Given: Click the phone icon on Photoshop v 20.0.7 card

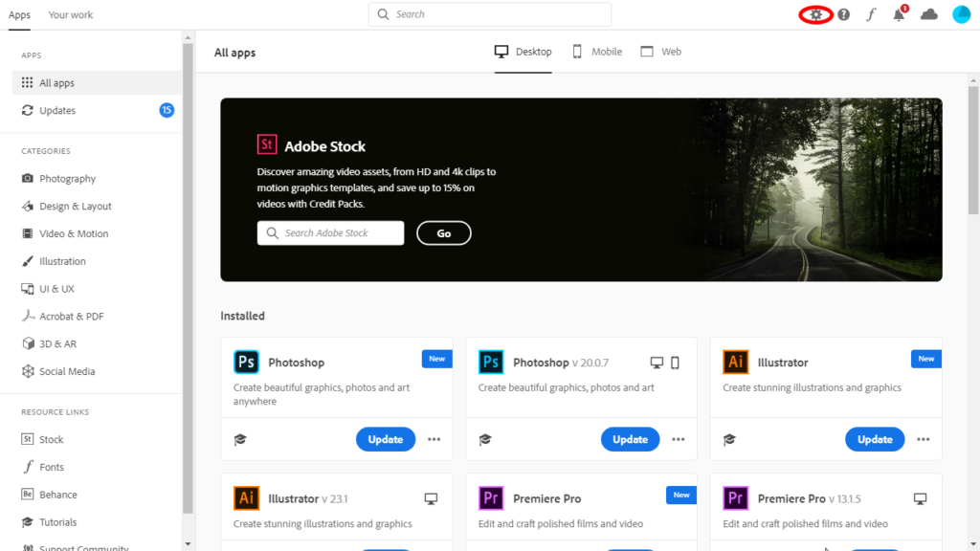Looking at the screenshot, I should click(675, 363).
